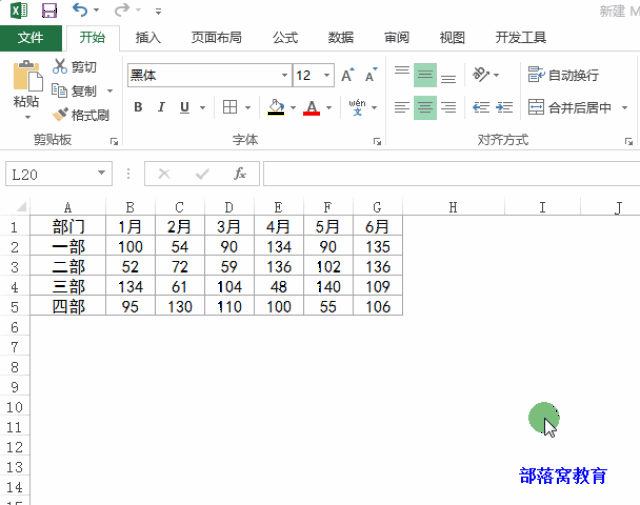Click the wén phonetic guide icon
The image size is (640, 505).
357,107
